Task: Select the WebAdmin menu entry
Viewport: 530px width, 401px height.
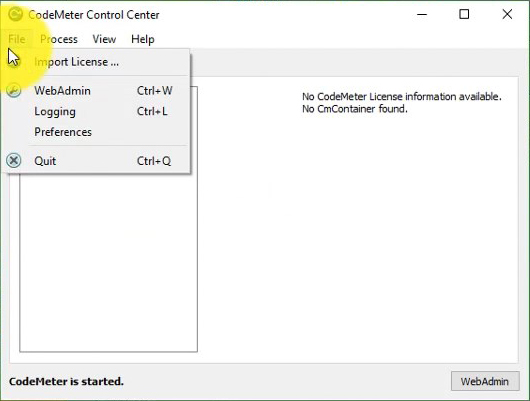Action: tap(97, 91)
